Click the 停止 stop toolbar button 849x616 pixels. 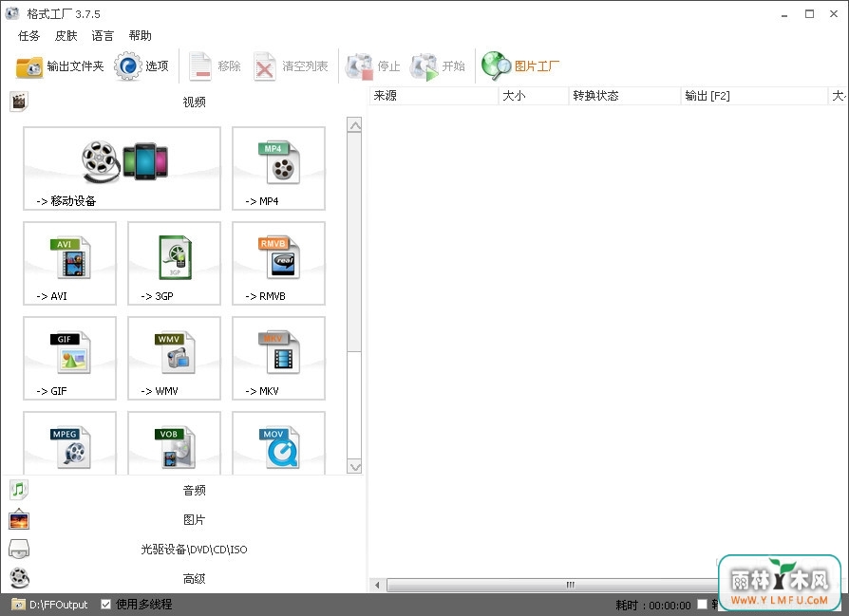pyautogui.click(x=373, y=66)
